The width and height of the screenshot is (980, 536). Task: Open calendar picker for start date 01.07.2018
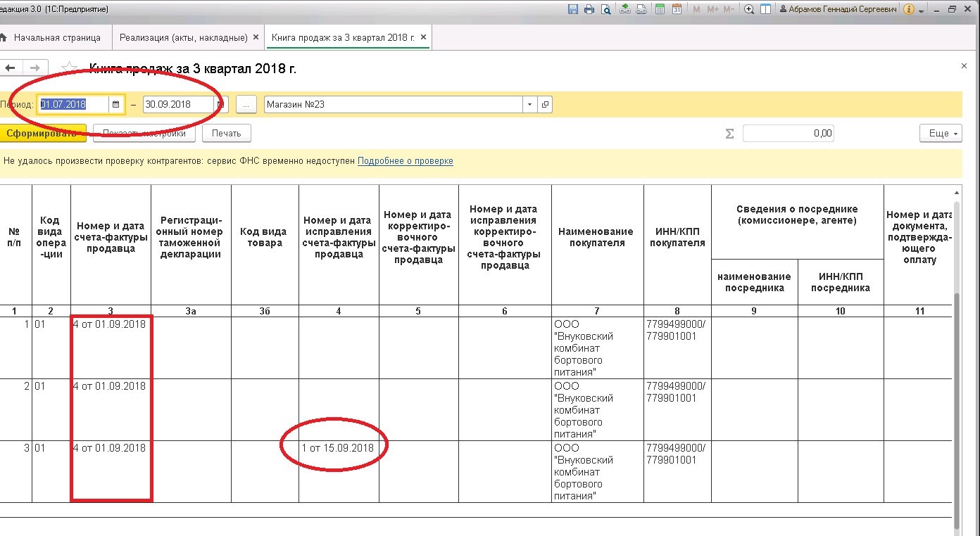point(115,104)
